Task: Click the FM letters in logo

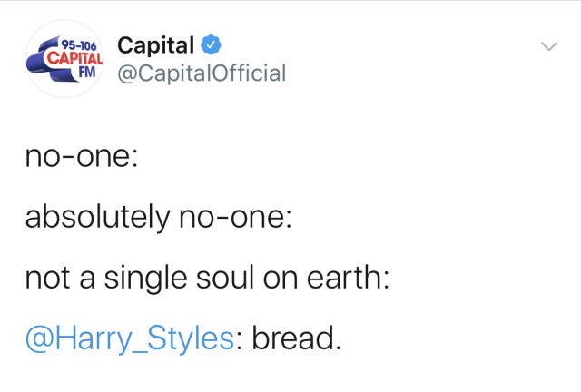Action: pos(87,72)
